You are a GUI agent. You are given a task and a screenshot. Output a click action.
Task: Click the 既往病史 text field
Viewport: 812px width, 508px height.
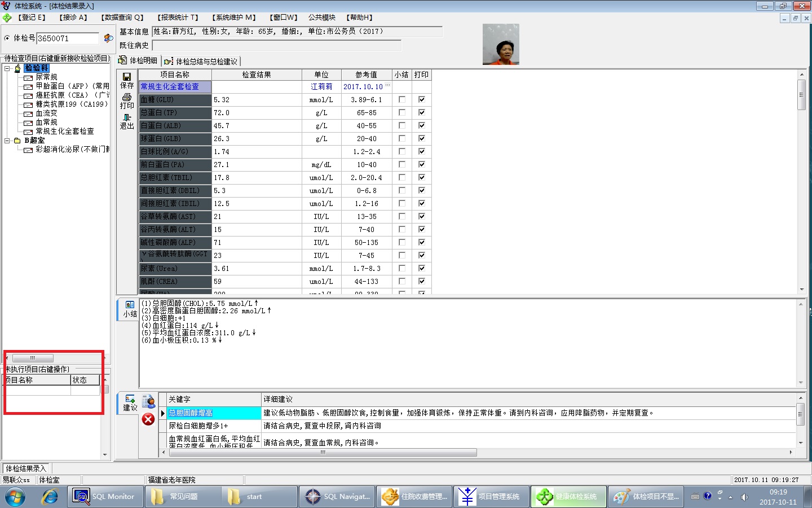(x=276, y=45)
